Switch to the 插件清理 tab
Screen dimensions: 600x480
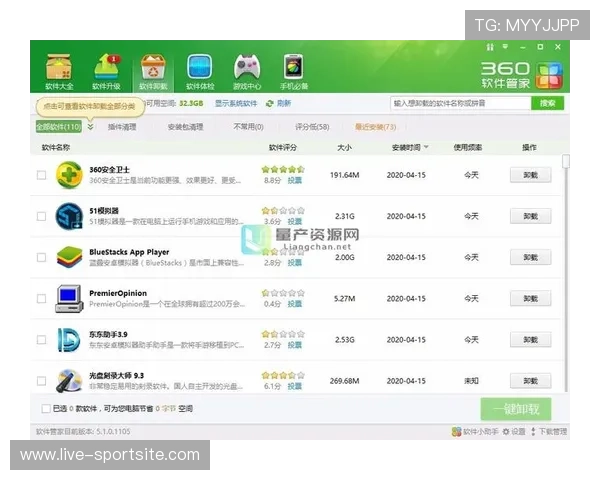(122, 127)
